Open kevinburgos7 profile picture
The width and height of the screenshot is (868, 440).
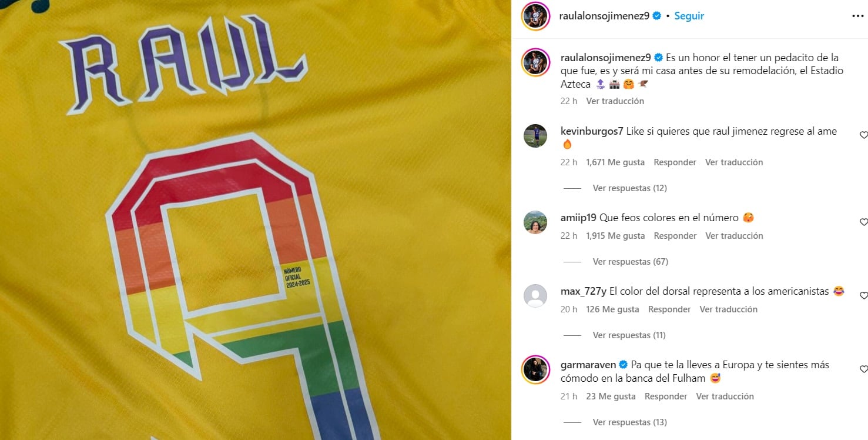(535, 136)
